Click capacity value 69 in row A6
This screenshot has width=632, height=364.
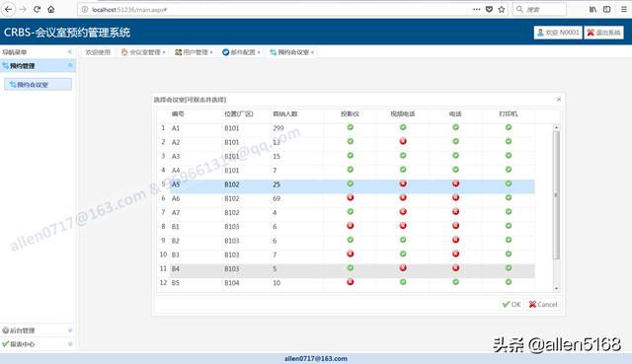click(x=276, y=198)
